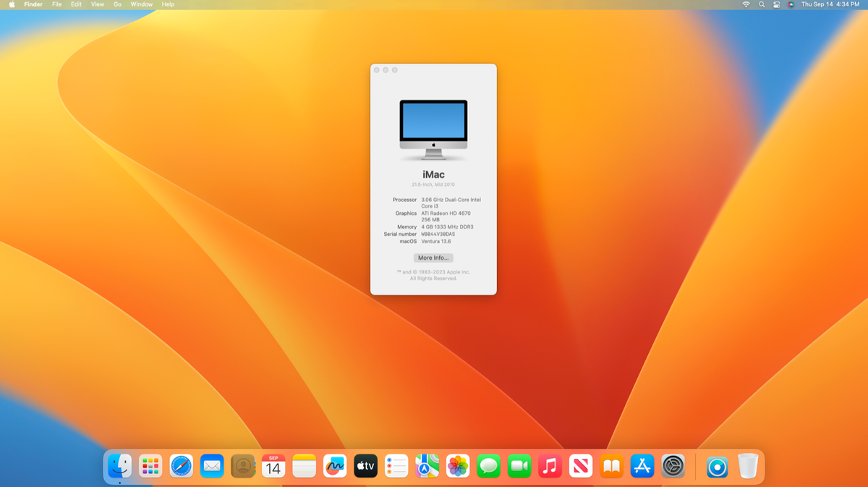868x487 pixels.
Task: Start a chat in Messages
Action: pos(488,466)
